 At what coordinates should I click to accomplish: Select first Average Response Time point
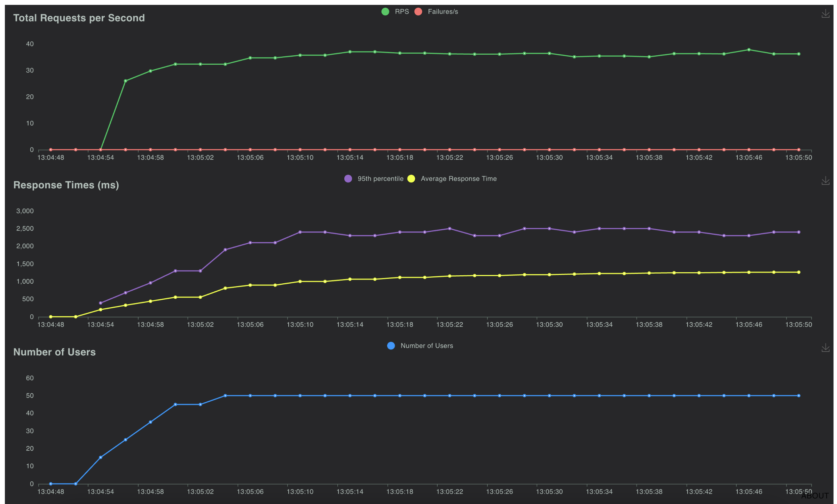coord(51,317)
